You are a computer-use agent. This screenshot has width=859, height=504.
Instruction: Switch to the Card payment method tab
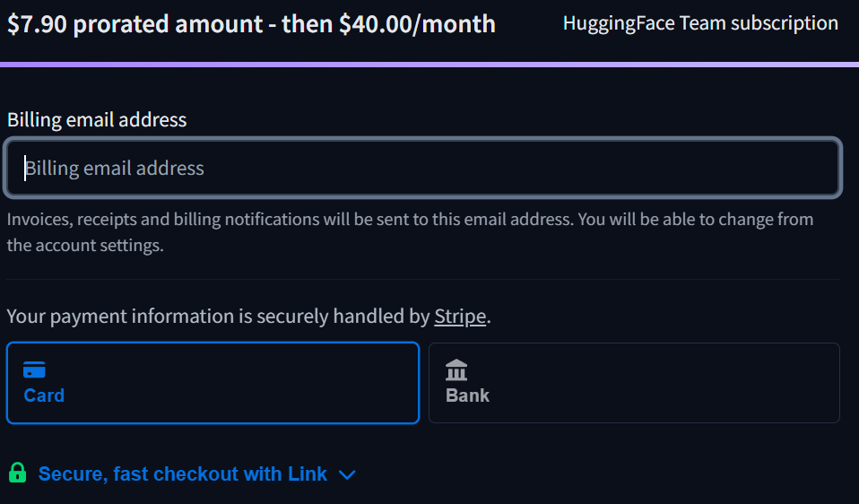(213, 383)
